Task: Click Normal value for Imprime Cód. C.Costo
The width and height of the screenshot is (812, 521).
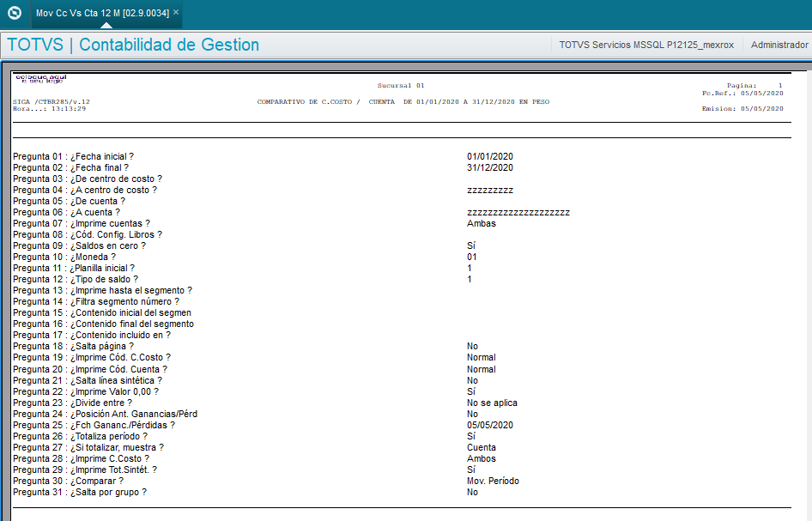Action: [481, 357]
